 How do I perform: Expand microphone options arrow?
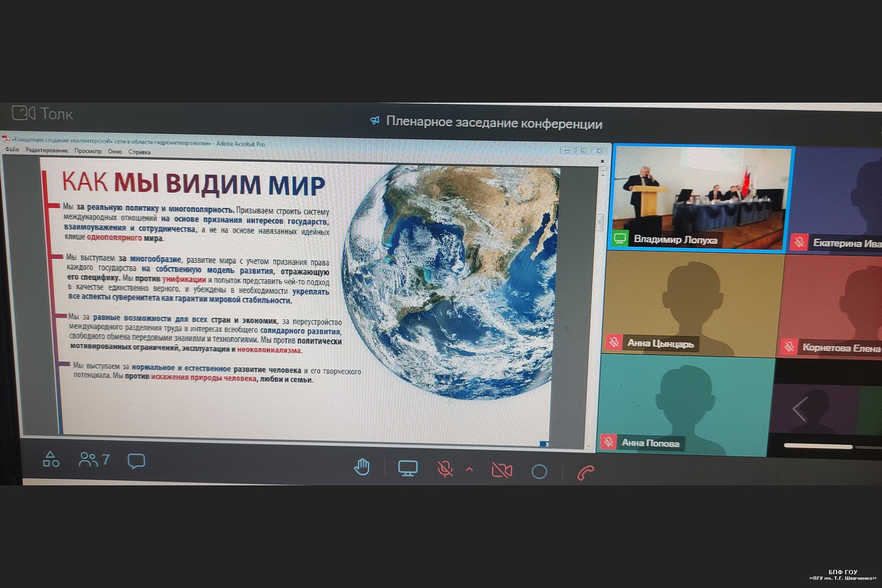coord(469,469)
